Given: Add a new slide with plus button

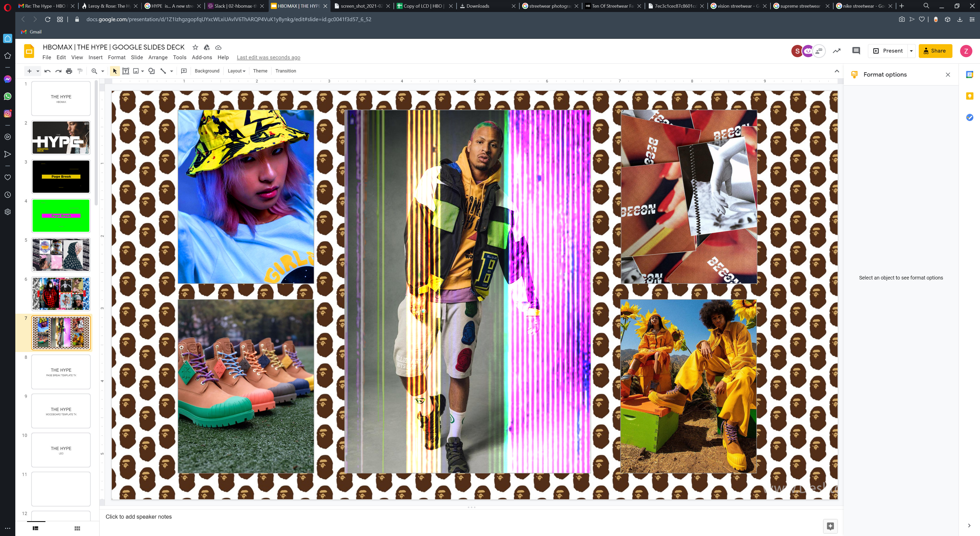Looking at the screenshot, I should (29, 71).
